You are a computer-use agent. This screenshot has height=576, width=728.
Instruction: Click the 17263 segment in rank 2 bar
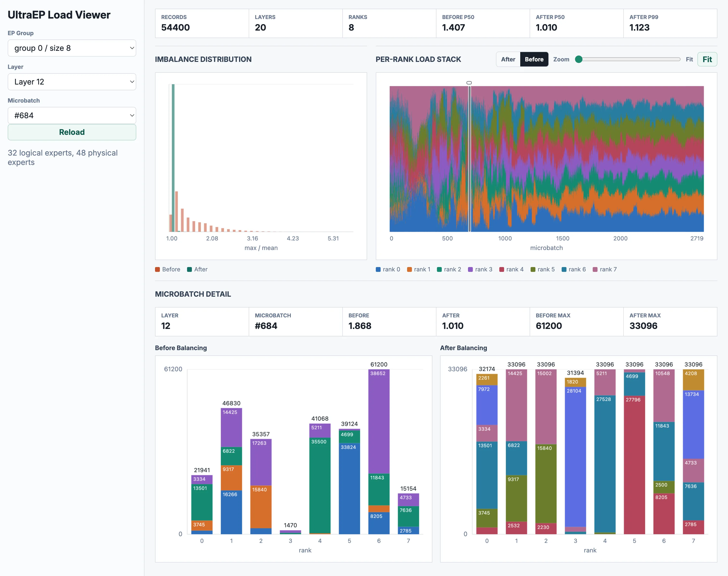click(x=261, y=462)
